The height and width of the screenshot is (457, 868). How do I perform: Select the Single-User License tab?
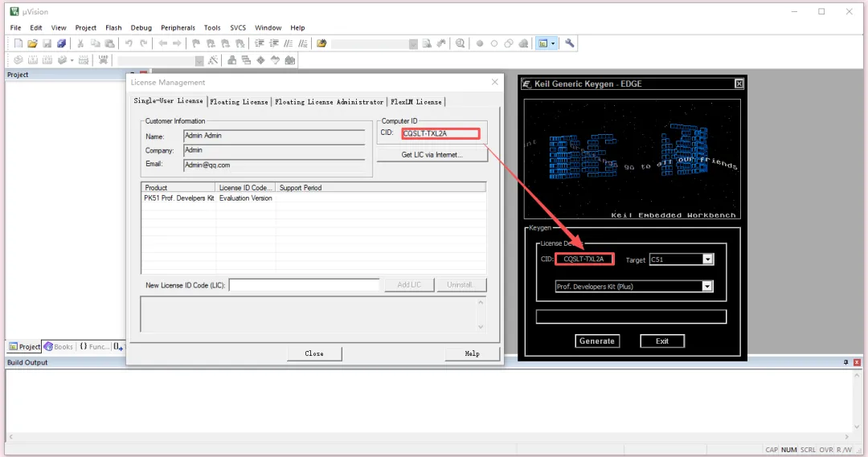click(x=168, y=100)
